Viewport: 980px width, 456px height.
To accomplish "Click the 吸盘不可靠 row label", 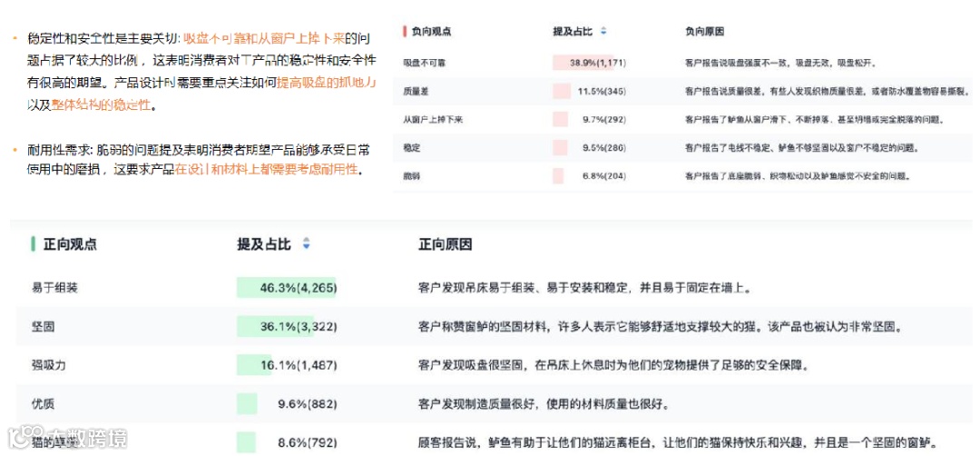I will click(x=425, y=64).
